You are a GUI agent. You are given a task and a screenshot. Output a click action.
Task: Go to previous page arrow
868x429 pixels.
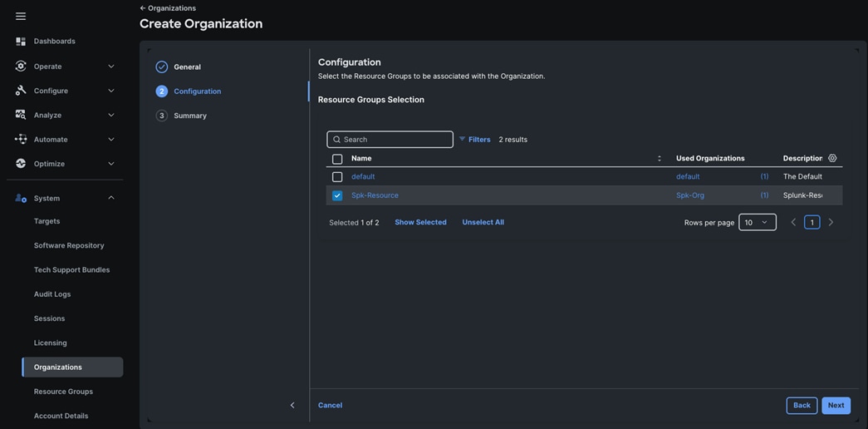pos(793,222)
